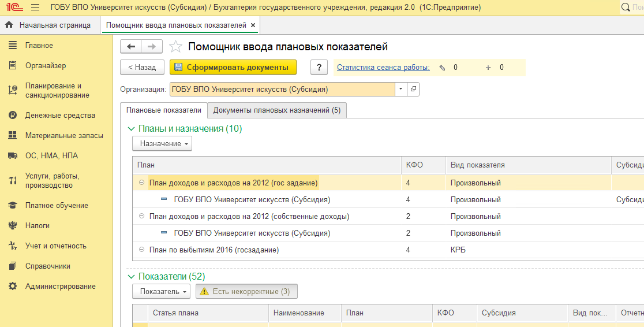
Task: Click the Сформировать документы button
Action: tap(233, 67)
